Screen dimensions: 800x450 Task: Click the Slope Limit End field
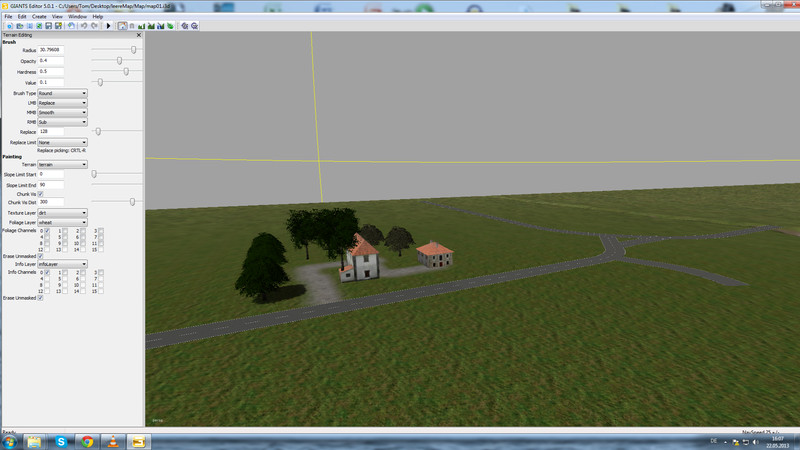point(51,185)
